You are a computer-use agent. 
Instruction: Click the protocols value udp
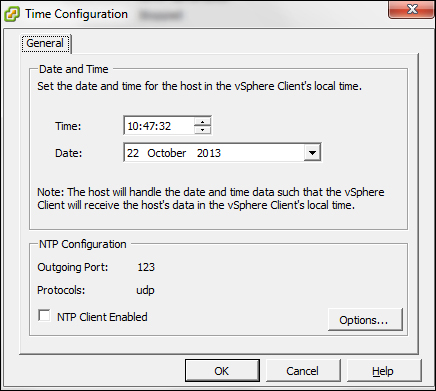(x=145, y=290)
